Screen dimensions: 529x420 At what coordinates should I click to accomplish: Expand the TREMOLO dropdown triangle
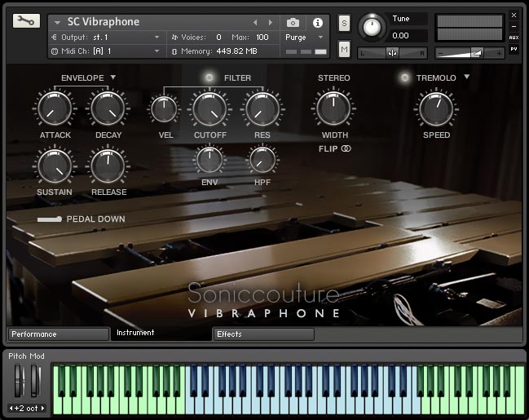[466, 77]
